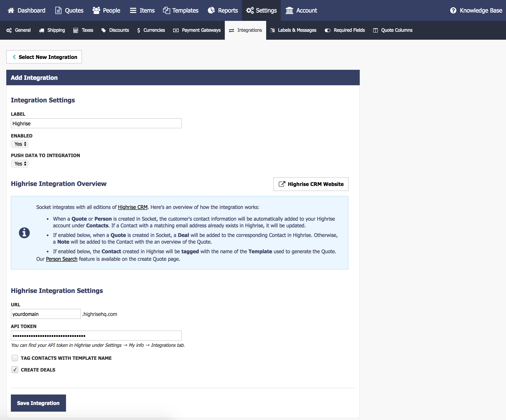Follow the Highrise CRM link in overview

pyautogui.click(x=132, y=207)
